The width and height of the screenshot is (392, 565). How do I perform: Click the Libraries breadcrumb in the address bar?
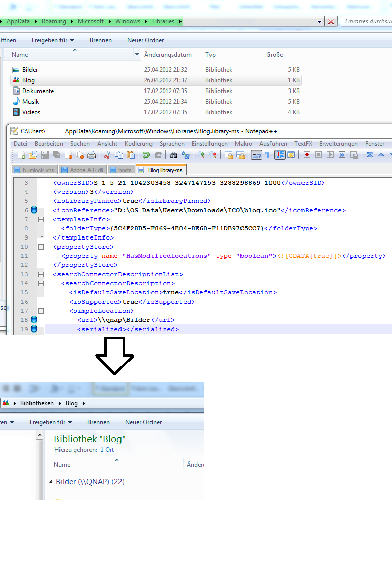(x=163, y=21)
